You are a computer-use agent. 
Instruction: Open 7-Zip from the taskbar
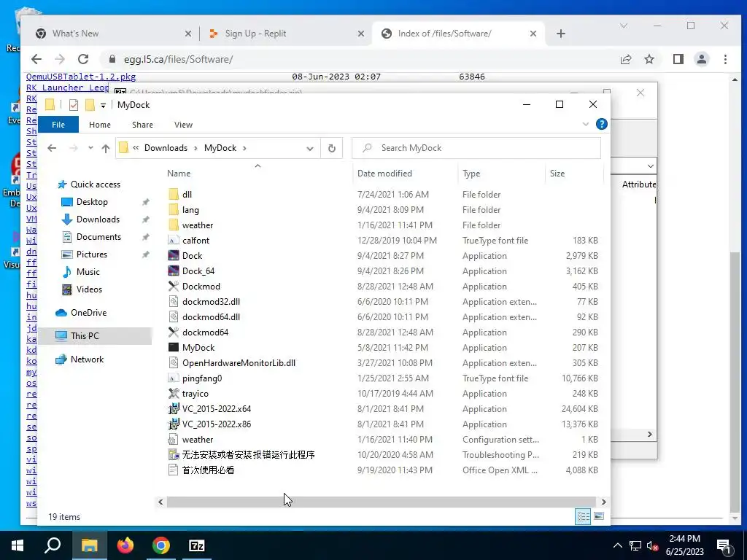197,545
